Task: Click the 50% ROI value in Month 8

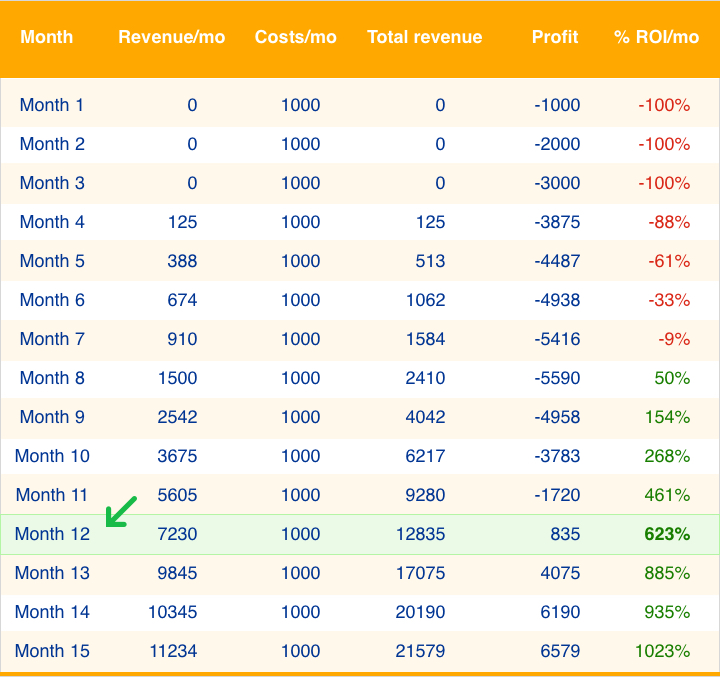Action: 672,378
